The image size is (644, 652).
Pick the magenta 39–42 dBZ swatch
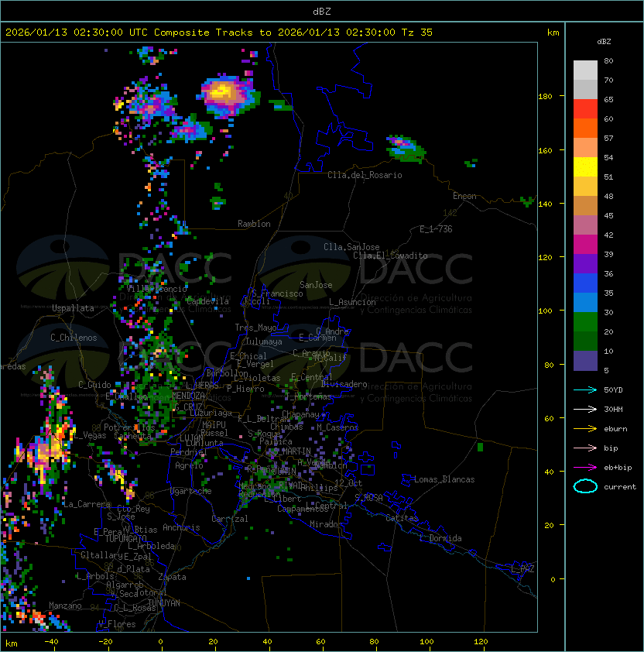585,245
